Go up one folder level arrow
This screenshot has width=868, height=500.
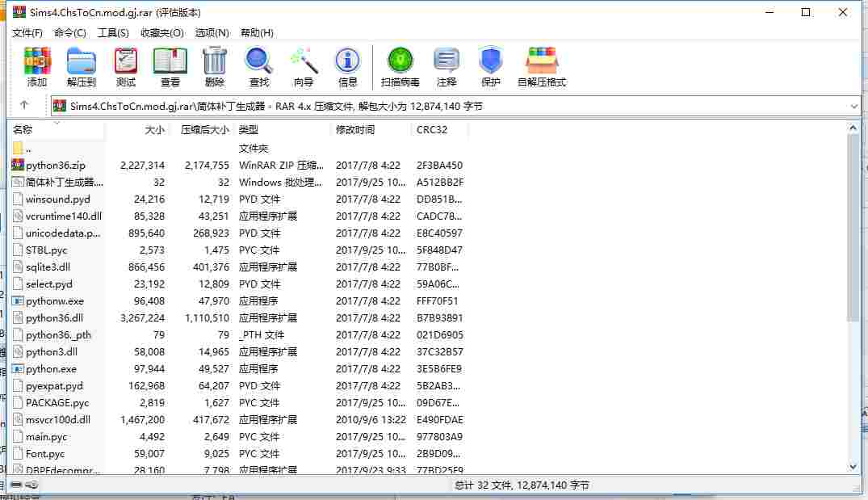pyautogui.click(x=23, y=105)
